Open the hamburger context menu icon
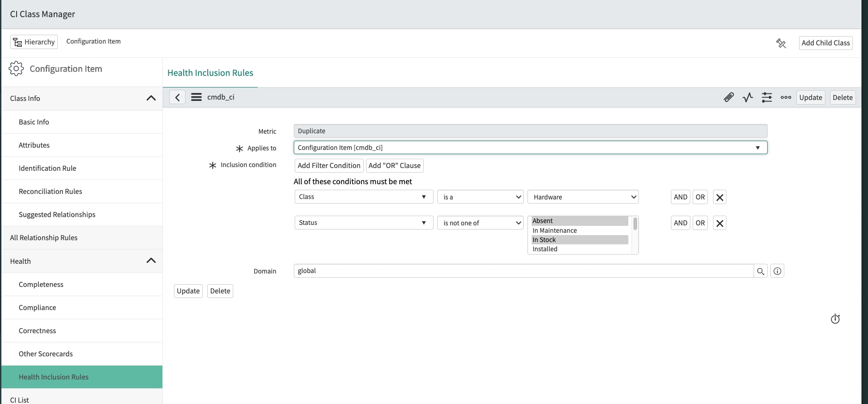Image resolution: width=868 pixels, height=404 pixels. point(196,97)
